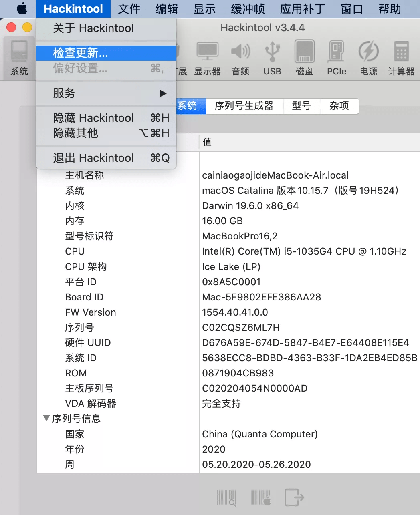Click value 0x8A5C0001

[231, 282]
